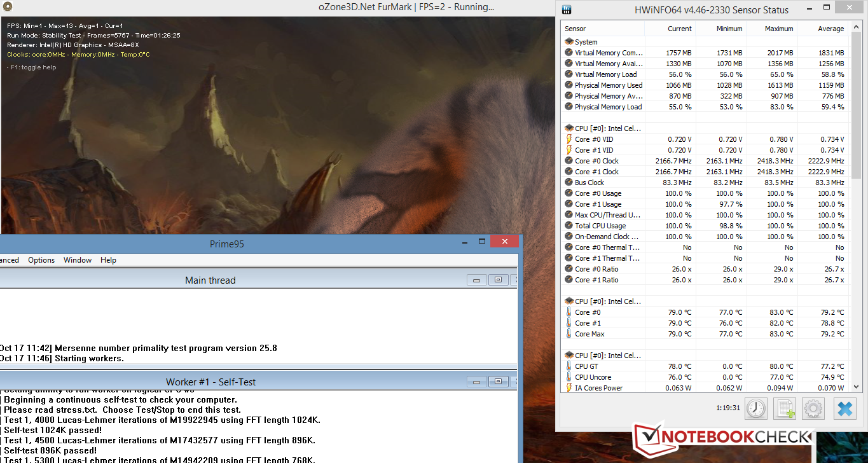Click the lightning icon beside IA Cores Power

click(568, 388)
